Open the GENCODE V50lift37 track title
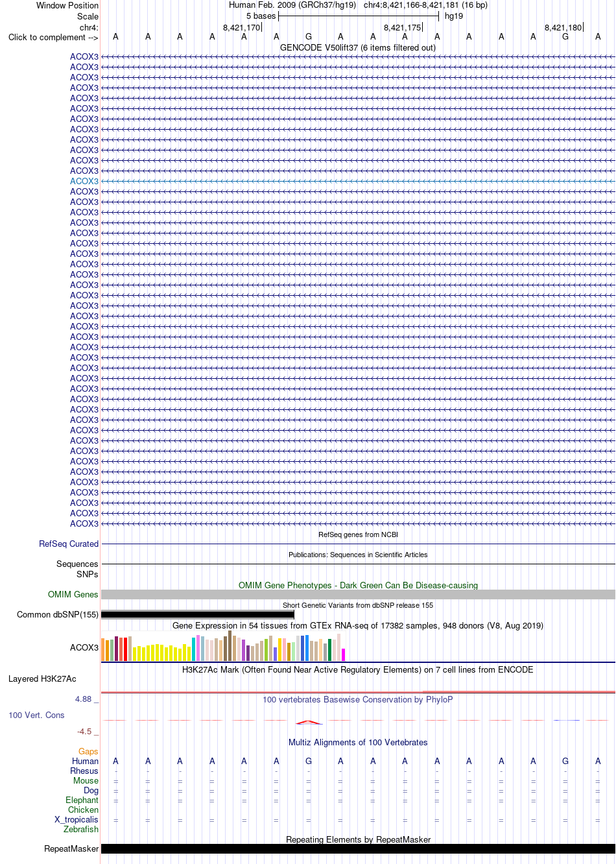 (x=358, y=47)
